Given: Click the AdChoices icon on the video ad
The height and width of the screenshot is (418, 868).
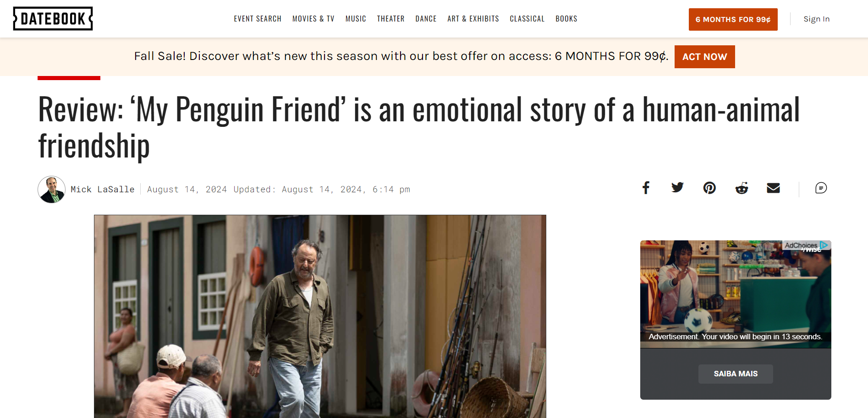Looking at the screenshot, I should pos(824,245).
